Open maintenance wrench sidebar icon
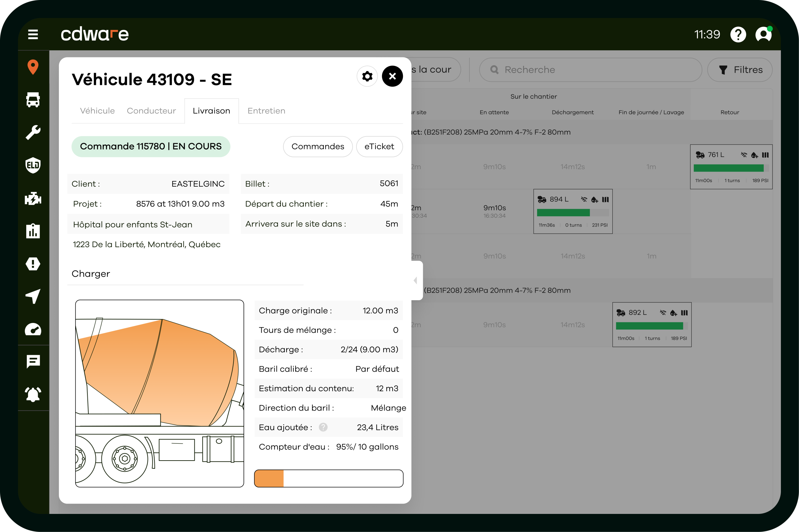Screen dimensions: 799x532 pyautogui.click(x=33, y=132)
